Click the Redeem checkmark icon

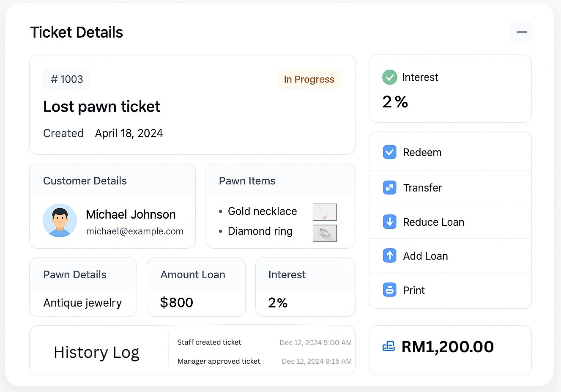(x=389, y=152)
